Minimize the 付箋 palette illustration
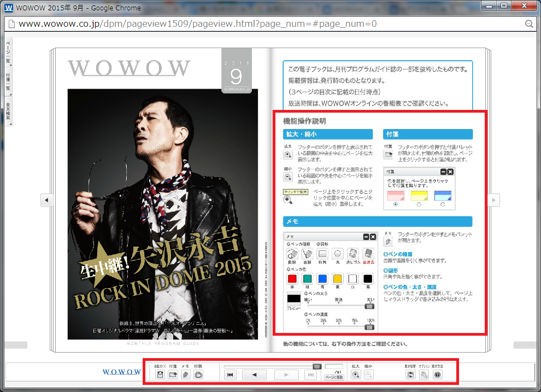 click(x=444, y=172)
